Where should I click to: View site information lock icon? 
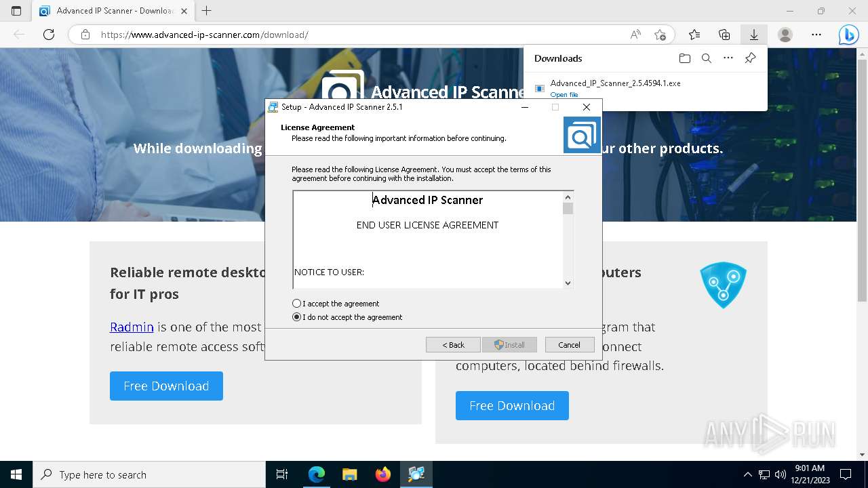pyautogui.click(x=85, y=35)
